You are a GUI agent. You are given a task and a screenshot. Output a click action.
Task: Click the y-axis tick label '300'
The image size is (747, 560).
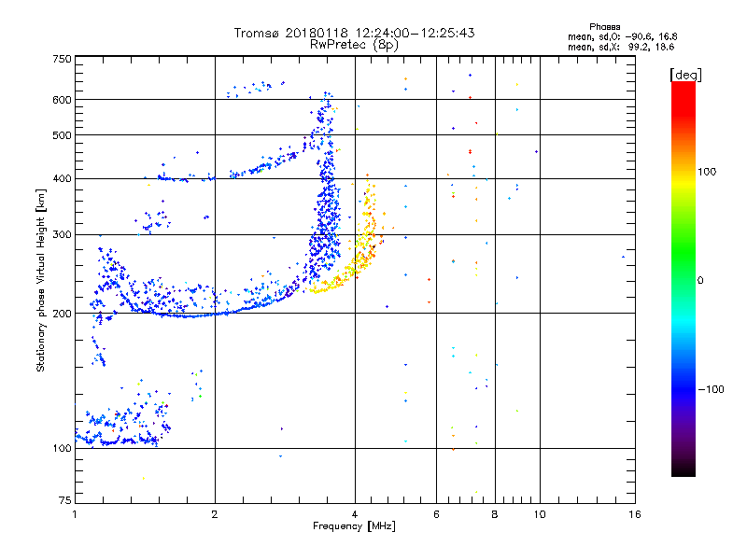pos(62,234)
